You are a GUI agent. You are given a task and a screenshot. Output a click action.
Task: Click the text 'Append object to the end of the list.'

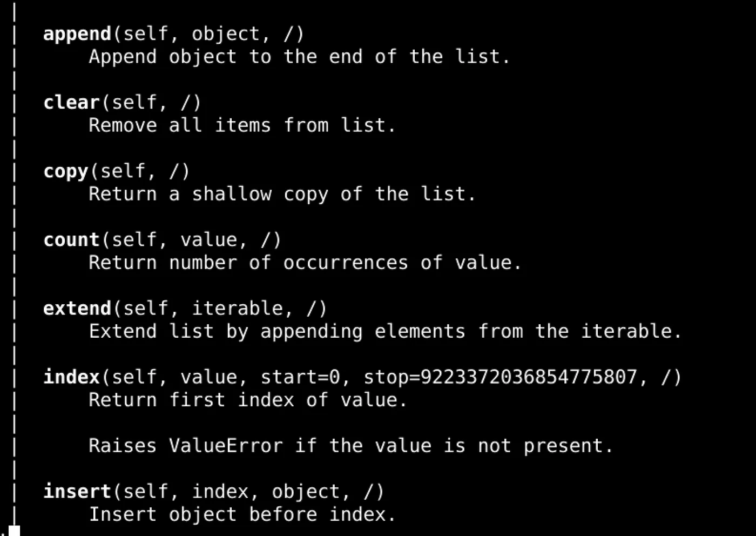(299, 57)
